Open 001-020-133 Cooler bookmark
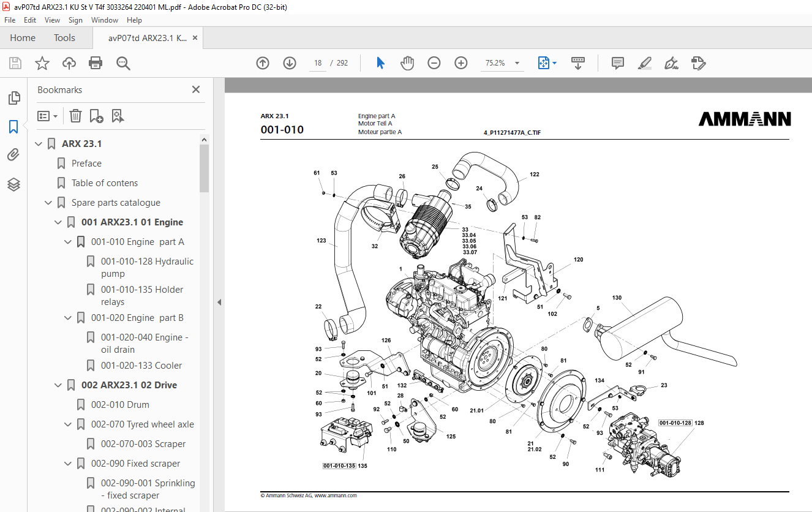This screenshot has width=812, height=512. click(141, 366)
